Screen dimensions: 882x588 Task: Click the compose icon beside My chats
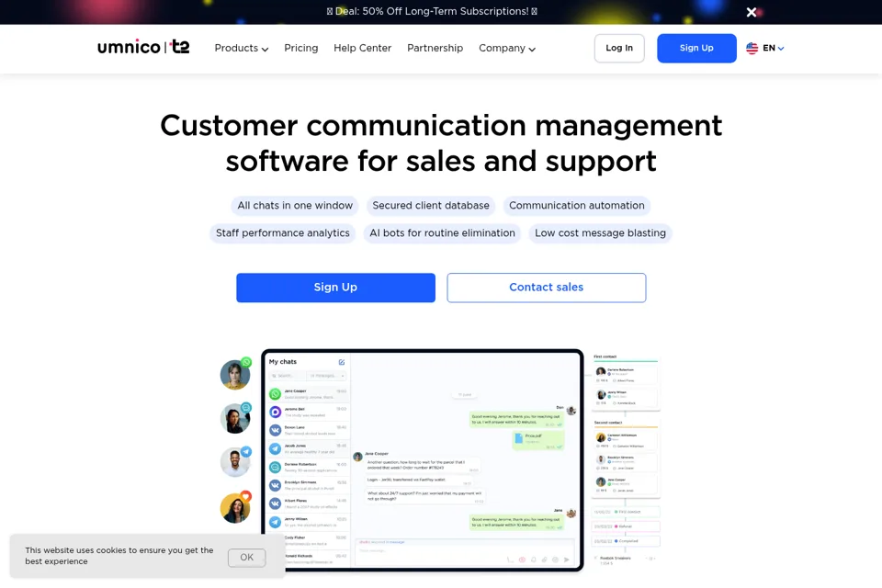342,362
